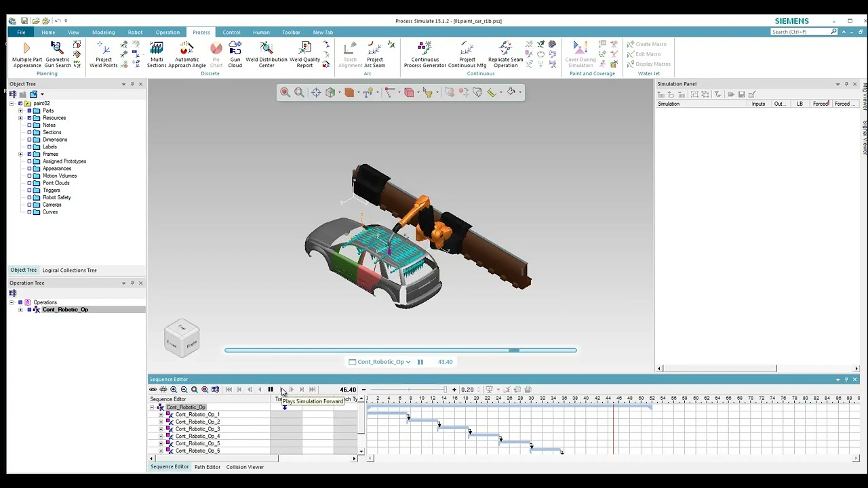Expand Cont_Robotic_Op_1 in Sequence Editor

tap(161, 415)
